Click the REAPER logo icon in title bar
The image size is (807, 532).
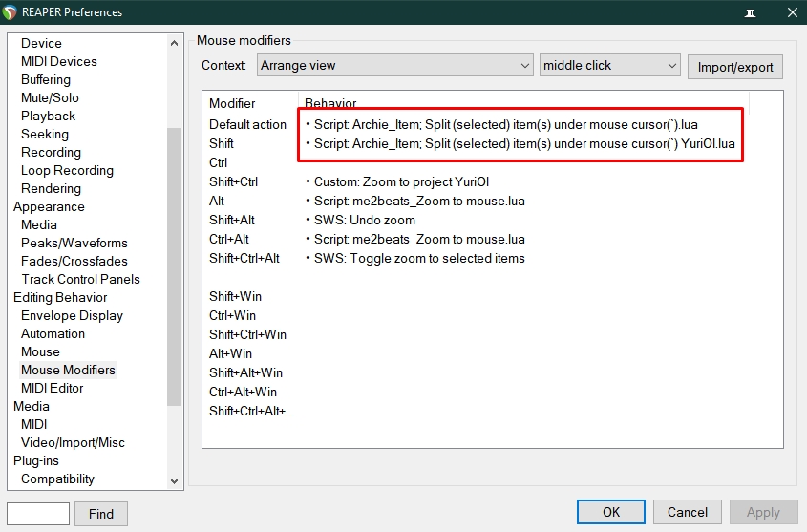coord(10,12)
